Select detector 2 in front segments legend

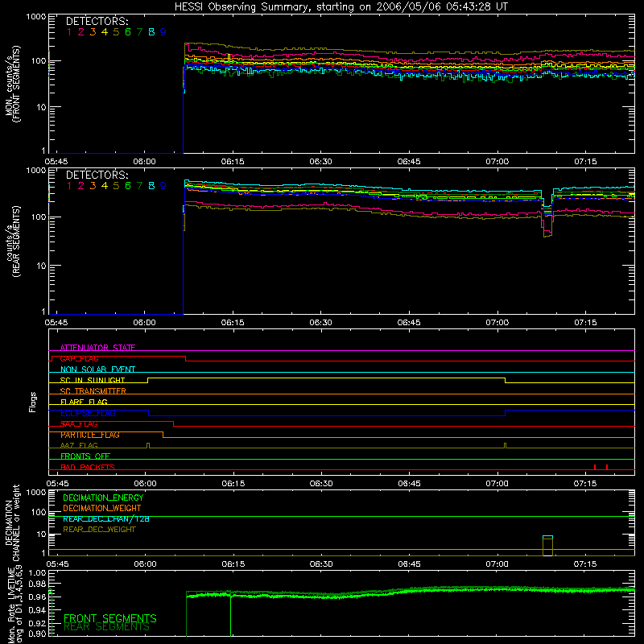[81, 32]
